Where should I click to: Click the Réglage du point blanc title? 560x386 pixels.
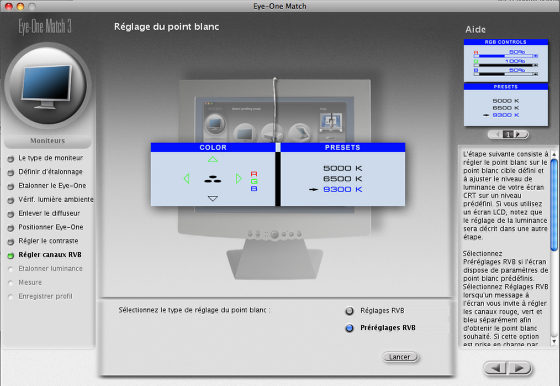tap(166, 27)
